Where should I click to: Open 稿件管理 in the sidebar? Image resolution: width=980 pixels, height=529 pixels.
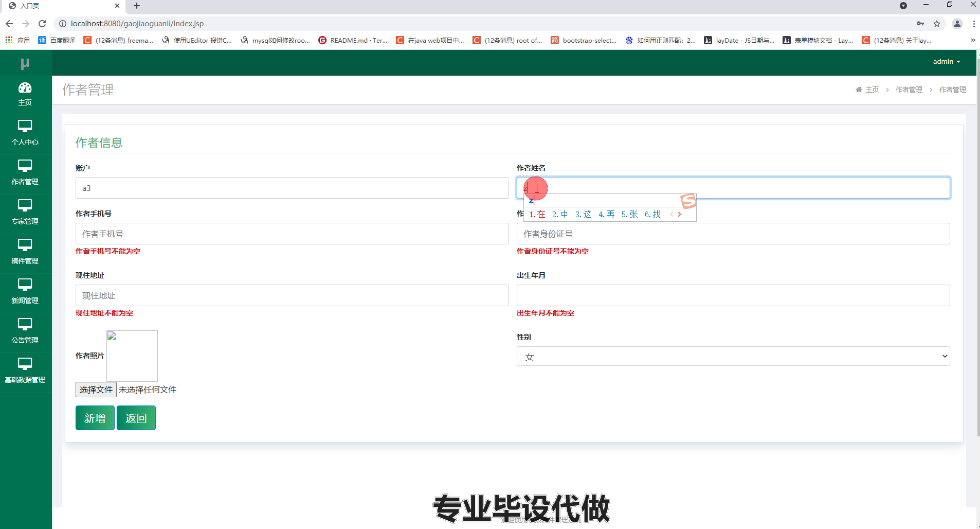[x=25, y=253]
